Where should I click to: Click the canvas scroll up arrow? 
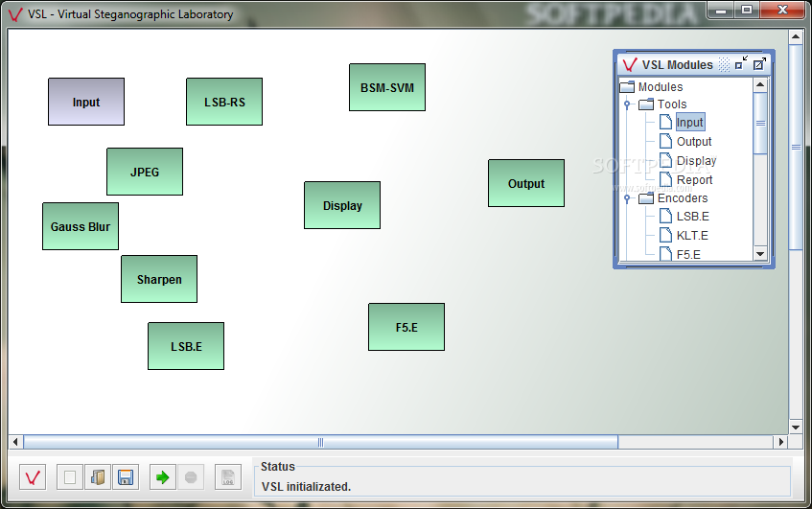[796, 37]
